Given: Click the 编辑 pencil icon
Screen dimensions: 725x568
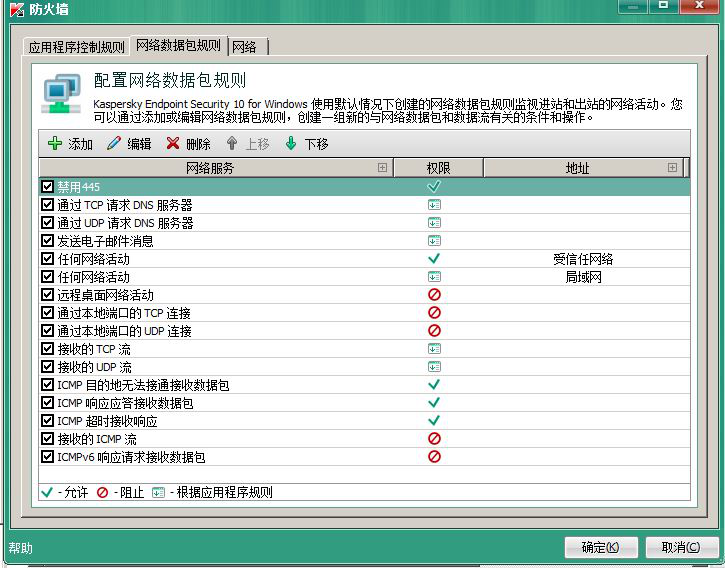Looking at the screenshot, I should click(x=114, y=144).
